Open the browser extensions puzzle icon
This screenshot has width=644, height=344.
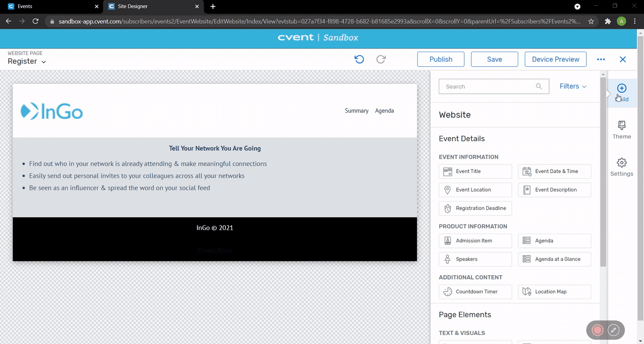tap(608, 21)
